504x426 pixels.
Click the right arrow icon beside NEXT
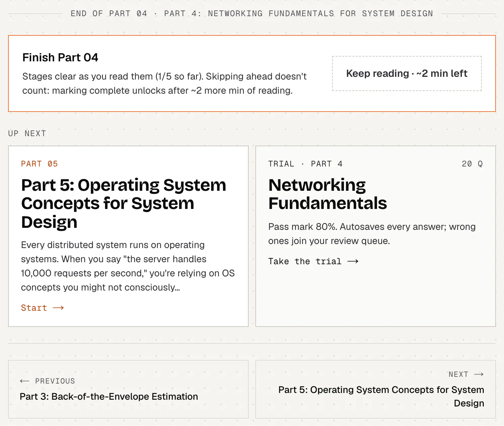(479, 374)
